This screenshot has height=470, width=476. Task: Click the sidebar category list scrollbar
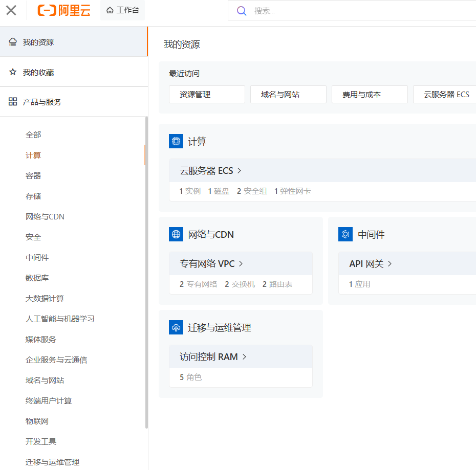click(x=146, y=273)
